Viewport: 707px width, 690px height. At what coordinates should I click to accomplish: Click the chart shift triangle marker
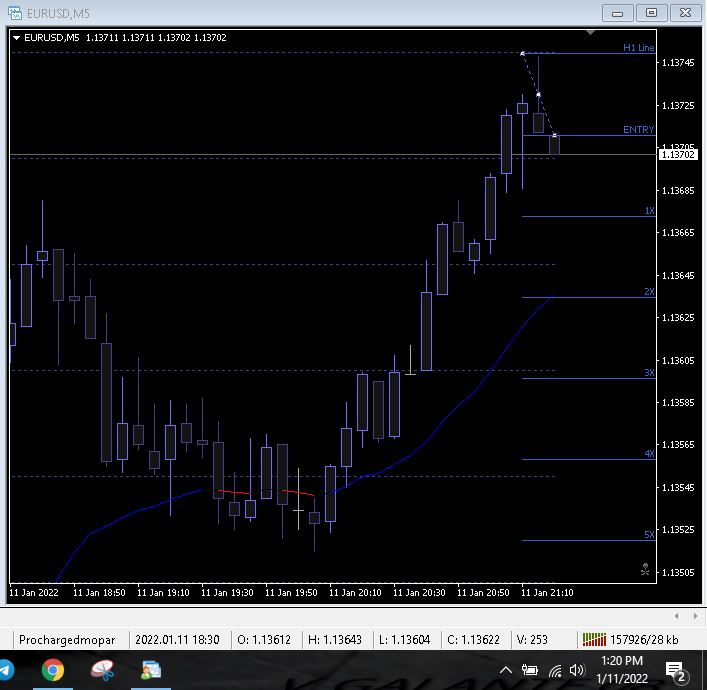590,32
